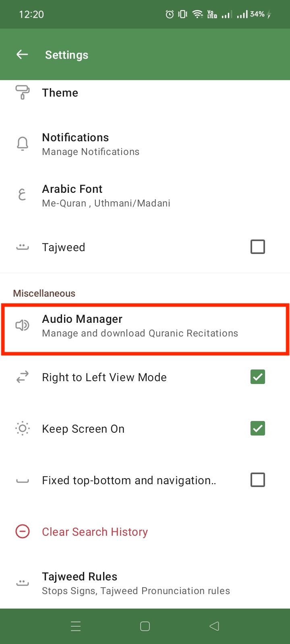Tap the Android recent apps menu button
The width and height of the screenshot is (290, 644).
(76, 626)
